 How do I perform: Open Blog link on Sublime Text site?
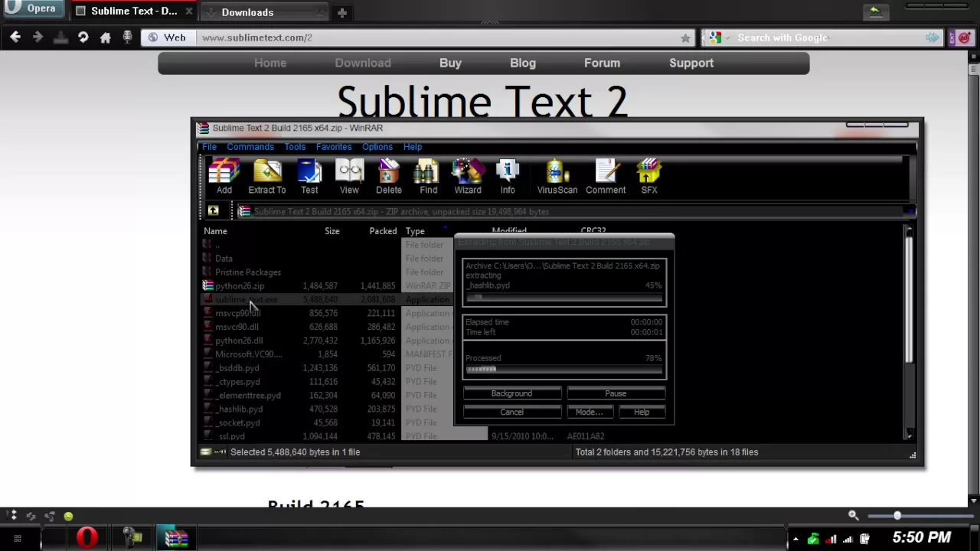click(x=523, y=63)
